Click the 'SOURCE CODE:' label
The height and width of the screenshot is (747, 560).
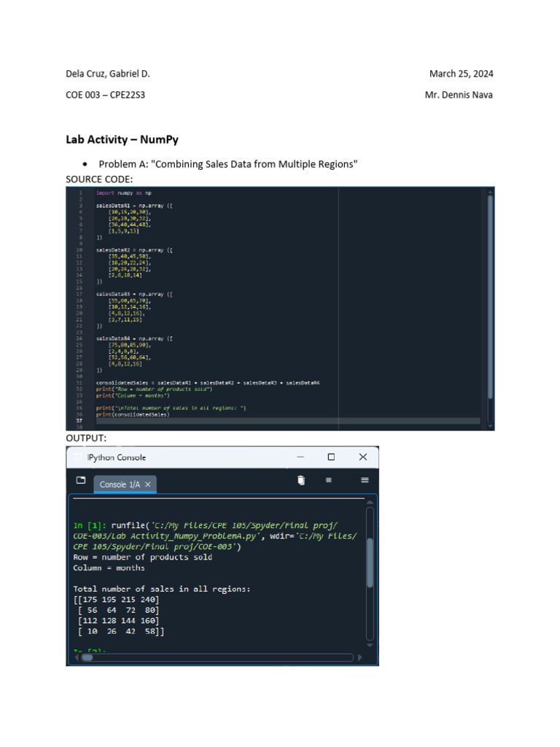click(x=99, y=179)
